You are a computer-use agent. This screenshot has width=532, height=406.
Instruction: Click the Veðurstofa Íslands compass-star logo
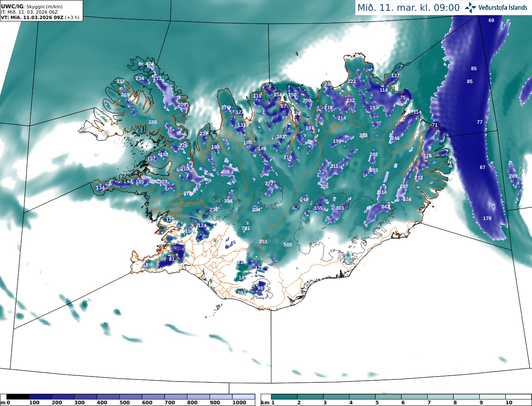(x=471, y=7)
